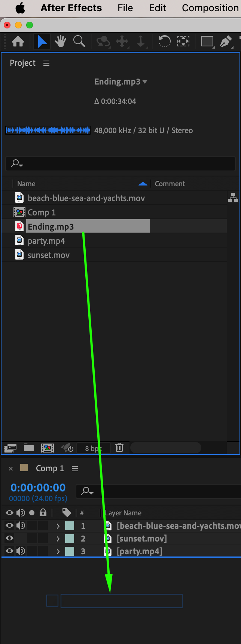The width and height of the screenshot is (241, 644).
Task: Toggle visibility of beach-blue-sea-and-yachts layer
Action: 9,526
